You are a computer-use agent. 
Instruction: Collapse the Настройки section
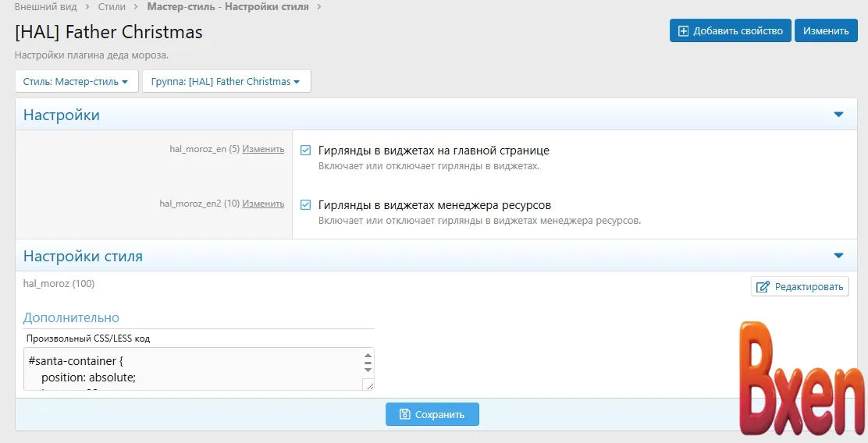(x=838, y=115)
